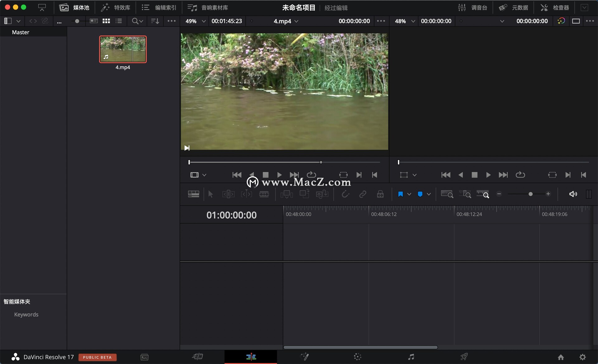Image resolution: width=598 pixels, height=364 pixels.
Task: Select the 4.mp4 clip thumbnail
Action: [x=123, y=49]
